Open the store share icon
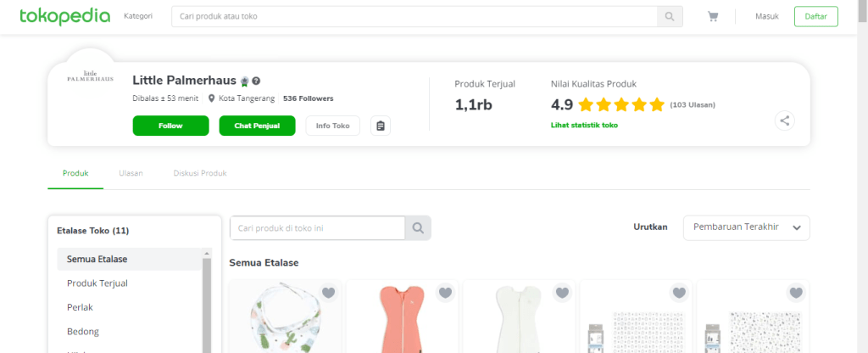Screen dimensions: 868x353 point(785,120)
